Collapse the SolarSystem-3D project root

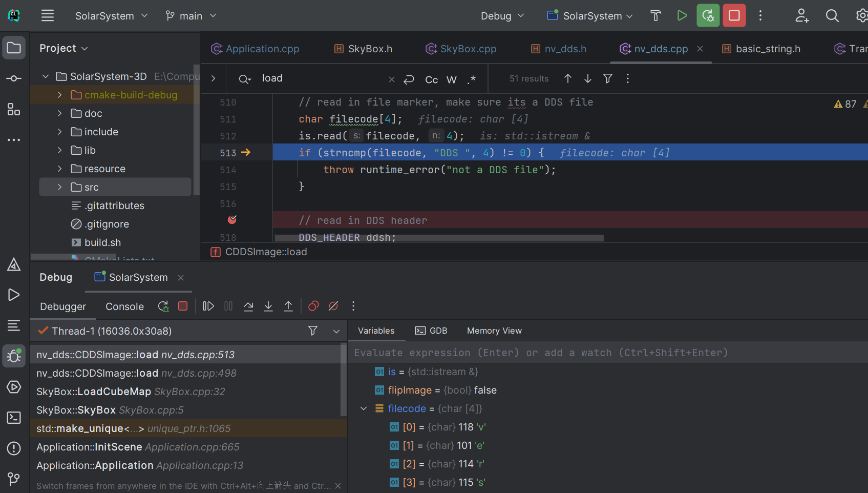tap(45, 76)
